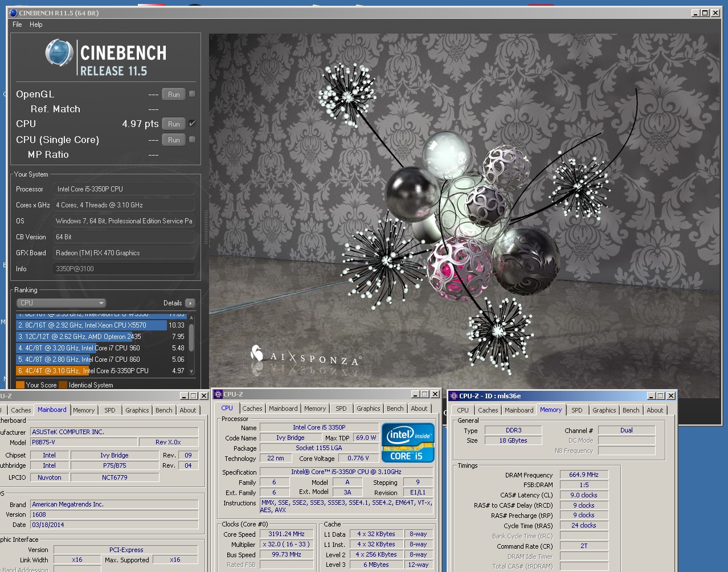Open SPD tab in middle CPU-Z window
This screenshot has height=572, width=728.
tap(341, 408)
